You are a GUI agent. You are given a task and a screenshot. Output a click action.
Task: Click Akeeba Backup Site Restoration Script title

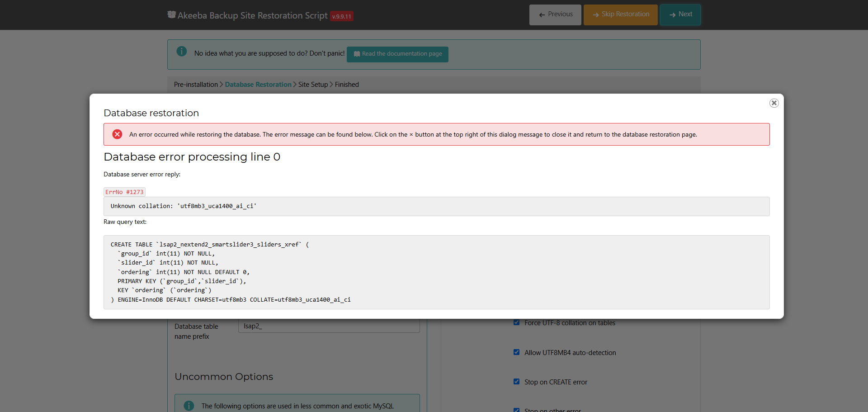(x=253, y=15)
